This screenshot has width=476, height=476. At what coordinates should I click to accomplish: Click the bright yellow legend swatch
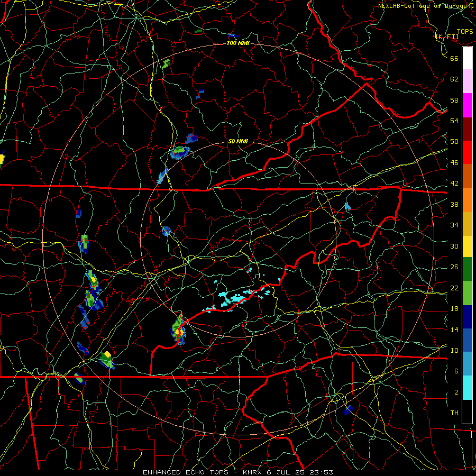click(467, 246)
